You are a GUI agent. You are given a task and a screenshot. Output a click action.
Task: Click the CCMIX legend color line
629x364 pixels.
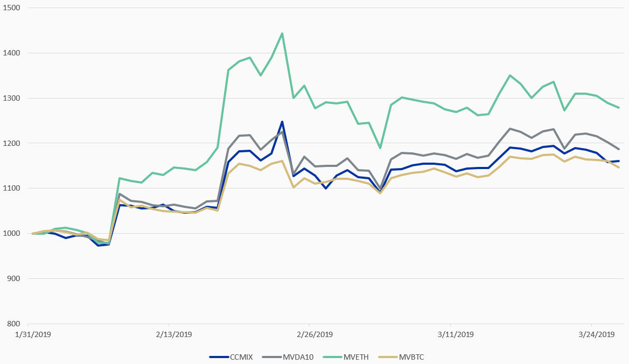pyautogui.click(x=218, y=356)
